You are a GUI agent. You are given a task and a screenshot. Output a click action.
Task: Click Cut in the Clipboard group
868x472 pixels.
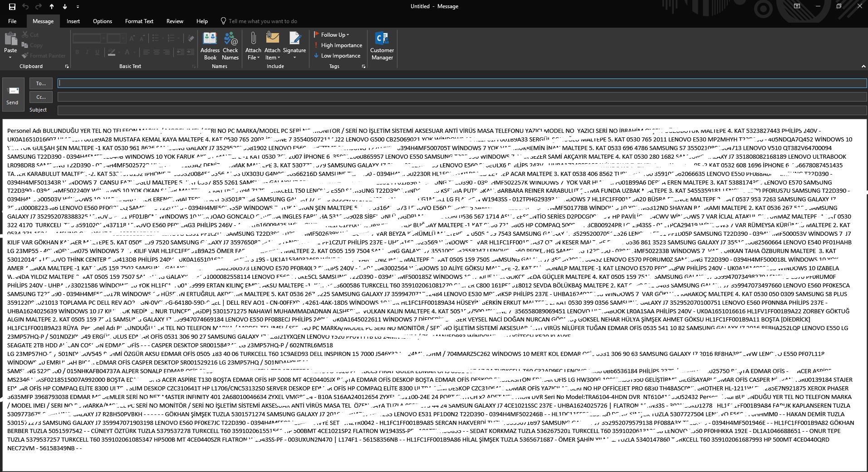pos(30,35)
